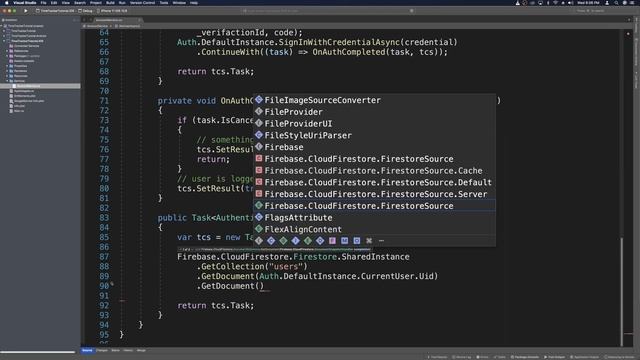Filter completions by fields (pink F) icon
Viewport: 640px width, 360px height.
click(332, 241)
